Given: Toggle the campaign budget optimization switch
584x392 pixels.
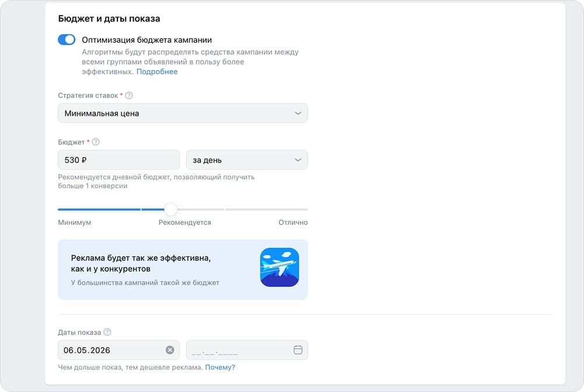Looking at the screenshot, I should 67,40.
